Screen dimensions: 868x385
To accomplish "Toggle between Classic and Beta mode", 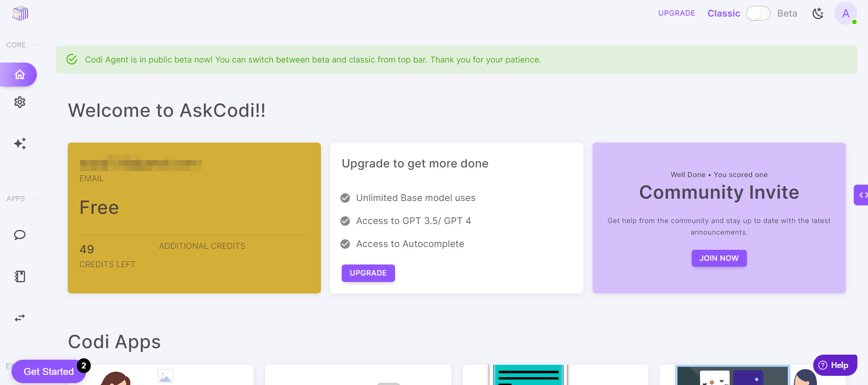I will point(758,13).
